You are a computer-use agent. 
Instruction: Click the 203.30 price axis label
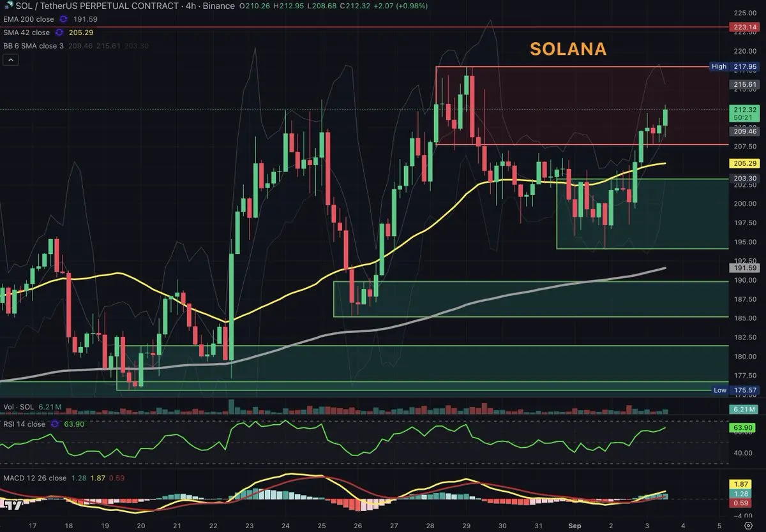pyautogui.click(x=744, y=178)
